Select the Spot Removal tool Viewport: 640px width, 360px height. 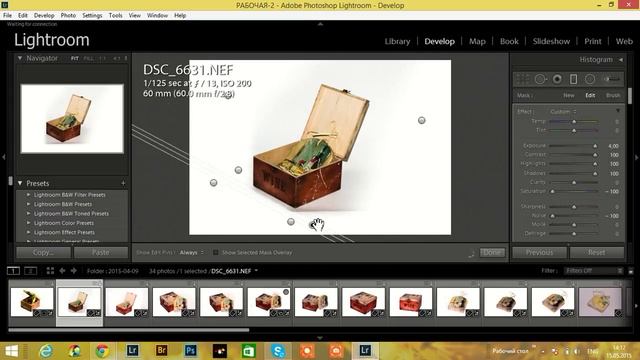point(540,79)
